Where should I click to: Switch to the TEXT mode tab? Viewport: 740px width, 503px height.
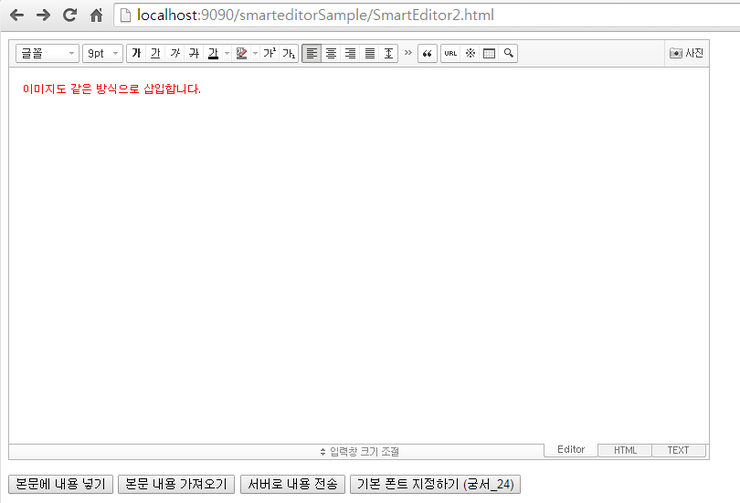coord(678,450)
